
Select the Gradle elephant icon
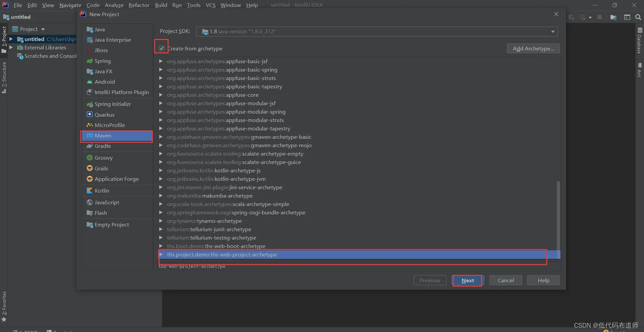click(x=90, y=146)
